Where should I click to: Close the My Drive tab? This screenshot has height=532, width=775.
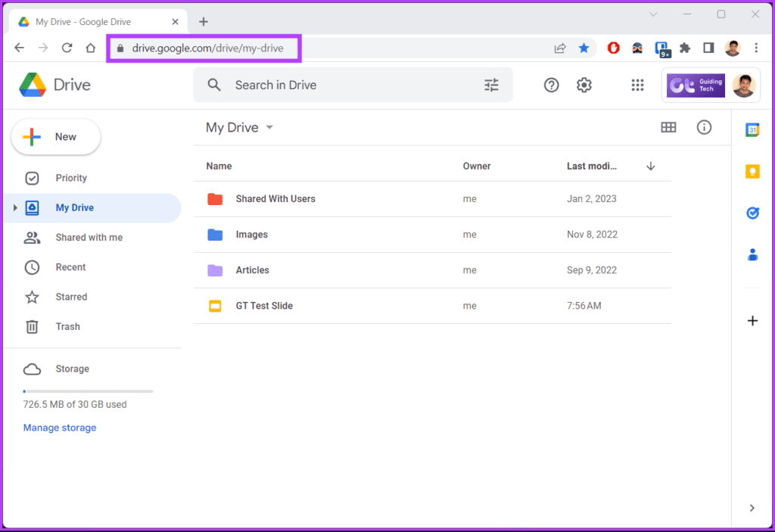click(x=175, y=22)
